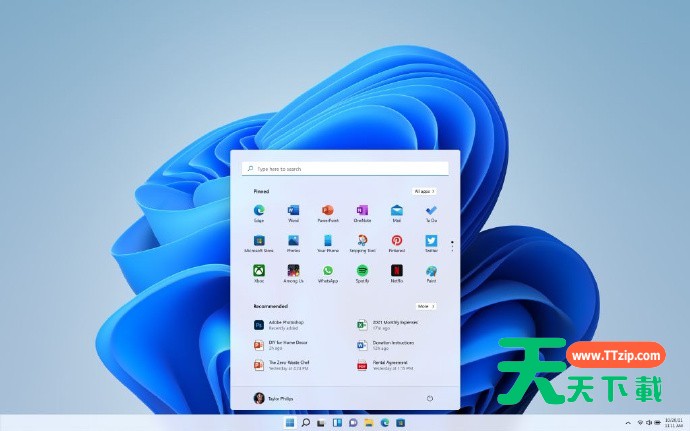This screenshot has width=690, height=431.
Task: Expand the All apps list
Action: (x=424, y=192)
